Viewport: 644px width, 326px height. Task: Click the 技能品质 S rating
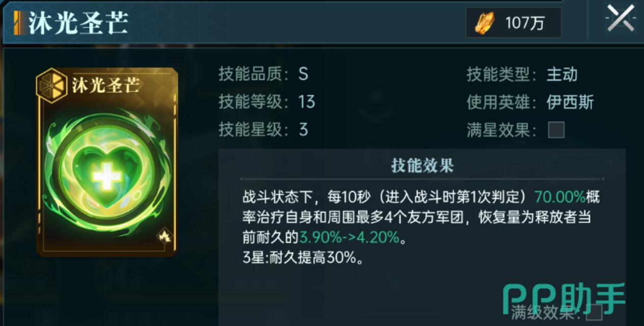pyautogui.click(x=304, y=74)
